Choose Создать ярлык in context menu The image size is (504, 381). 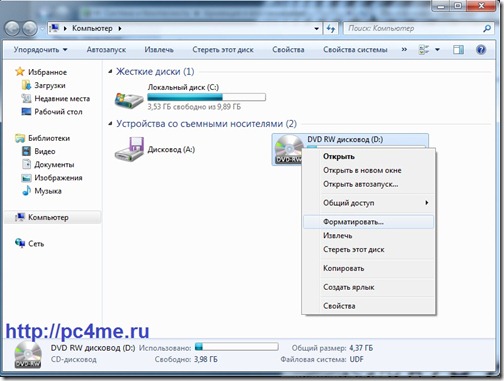tap(368, 287)
